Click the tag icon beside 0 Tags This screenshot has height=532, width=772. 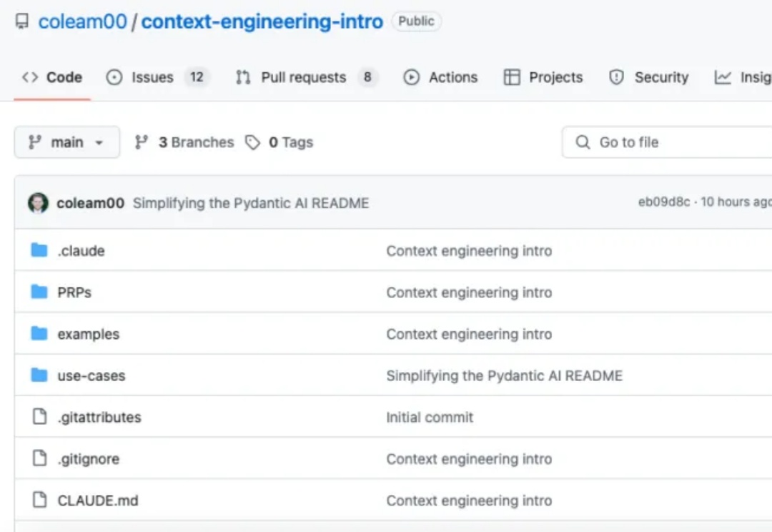coord(252,142)
